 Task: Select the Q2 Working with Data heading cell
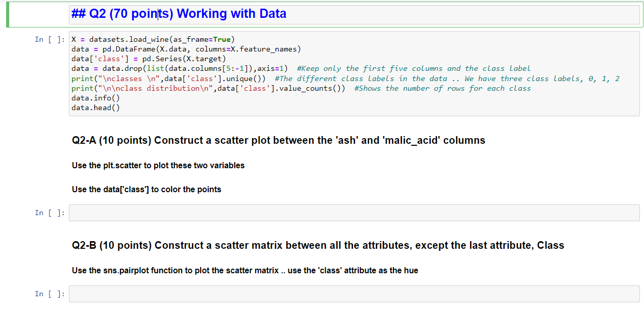pos(179,13)
